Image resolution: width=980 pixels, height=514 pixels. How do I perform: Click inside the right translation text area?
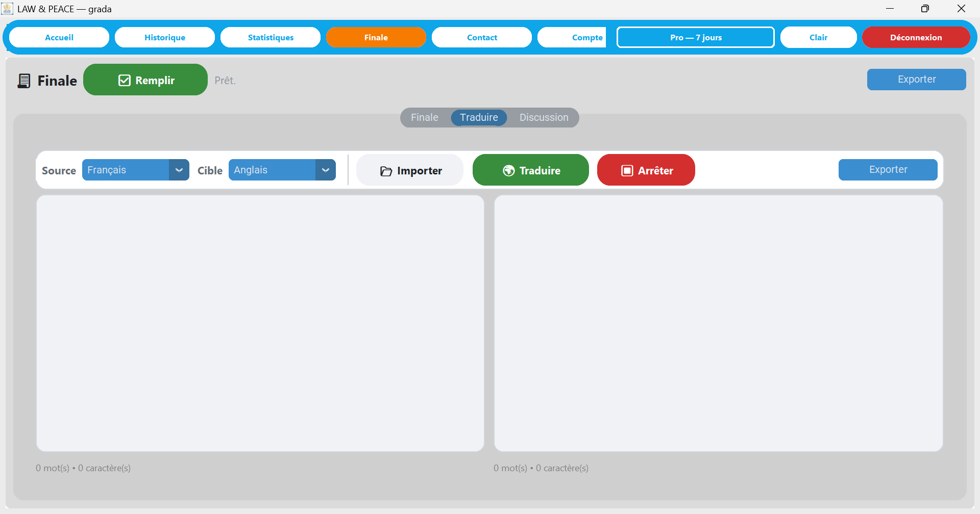point(719,323)
